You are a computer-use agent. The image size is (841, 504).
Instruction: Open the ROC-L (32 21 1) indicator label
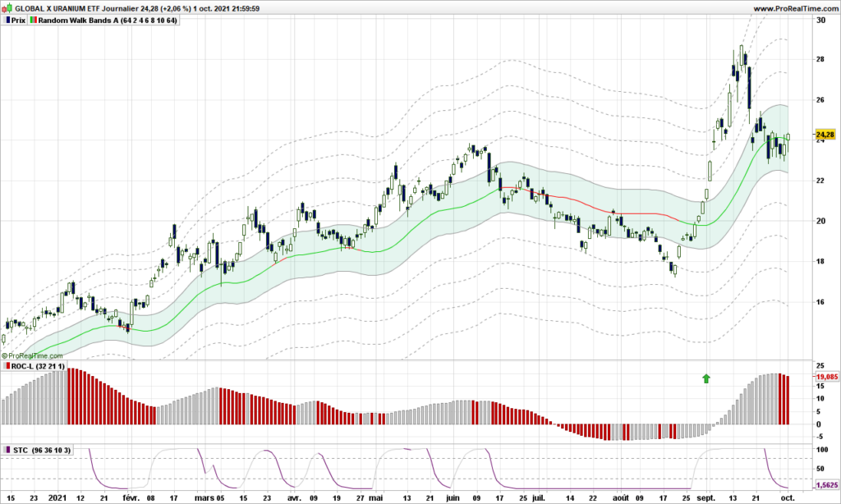[38, 366]
